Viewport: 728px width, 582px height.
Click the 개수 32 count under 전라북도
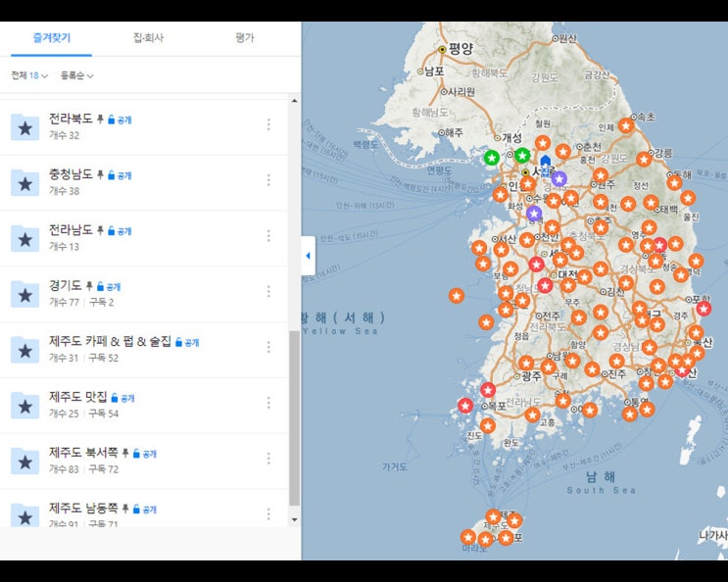pos(64,135)
